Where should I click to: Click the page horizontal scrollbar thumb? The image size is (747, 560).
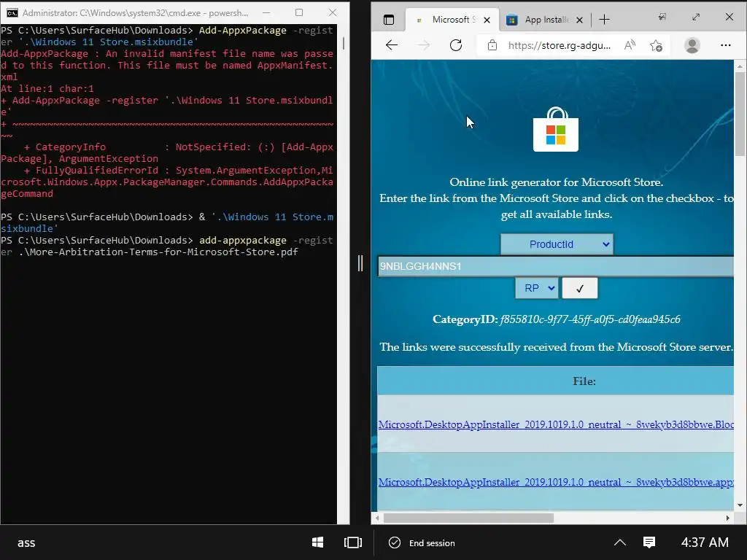(x=468, y=518)
